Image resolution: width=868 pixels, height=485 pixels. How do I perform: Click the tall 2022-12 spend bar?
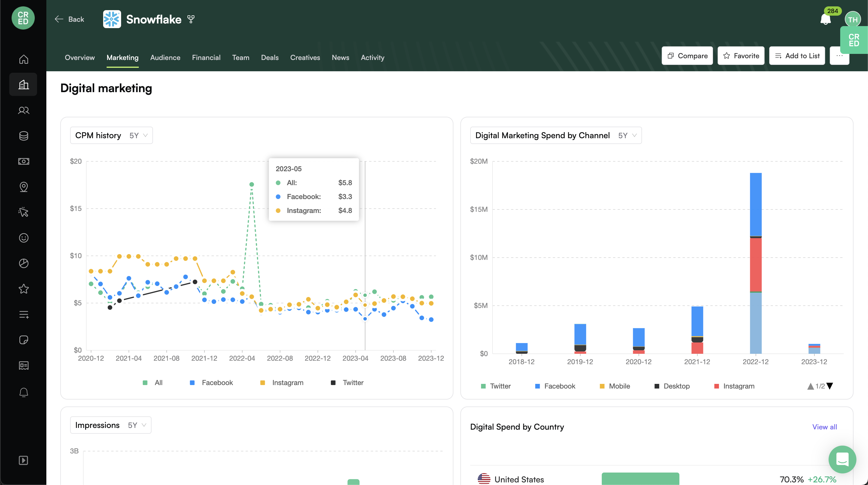click(x=756, y=263)
